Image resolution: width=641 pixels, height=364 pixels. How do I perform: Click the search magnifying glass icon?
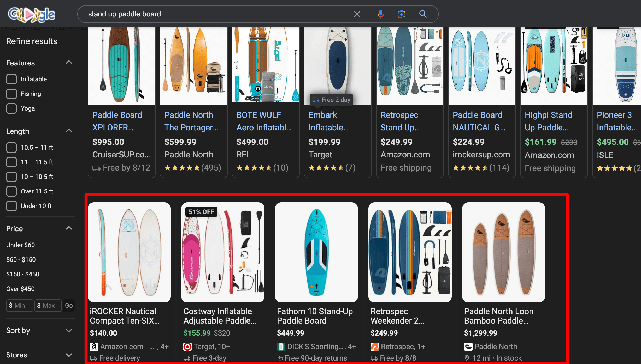coord(423,14)
